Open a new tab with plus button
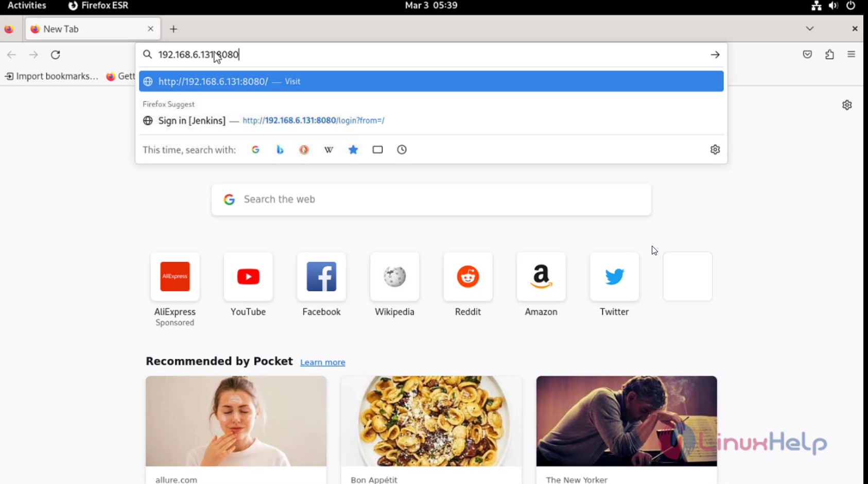The width and height of the screenshot is (868, 484). point(173,29)
